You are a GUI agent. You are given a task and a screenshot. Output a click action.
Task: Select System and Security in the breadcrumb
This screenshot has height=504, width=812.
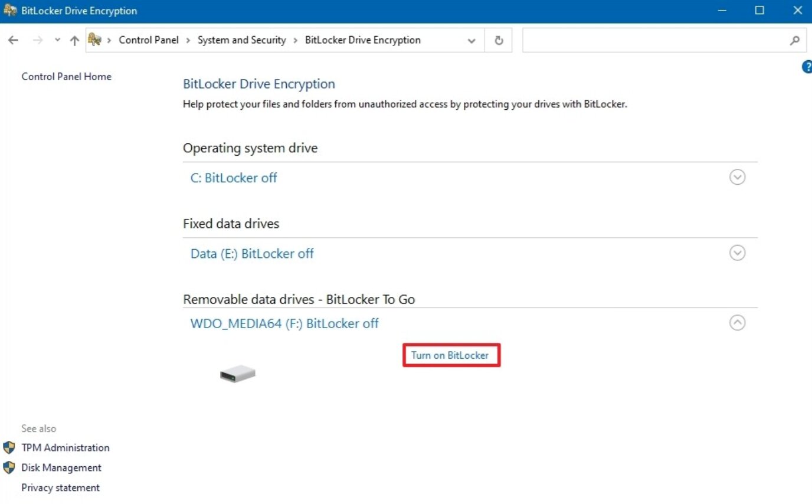pos(241,40)
